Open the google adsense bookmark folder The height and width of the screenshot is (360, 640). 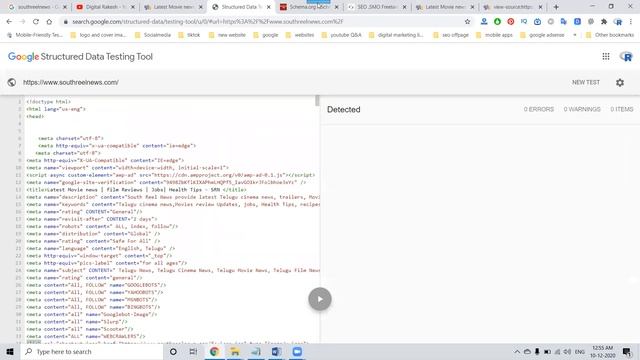[542, 35]
